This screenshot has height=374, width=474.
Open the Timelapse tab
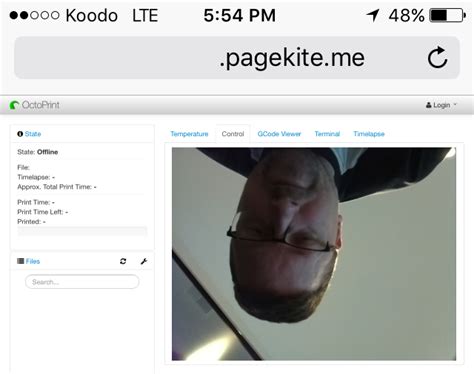369,134
